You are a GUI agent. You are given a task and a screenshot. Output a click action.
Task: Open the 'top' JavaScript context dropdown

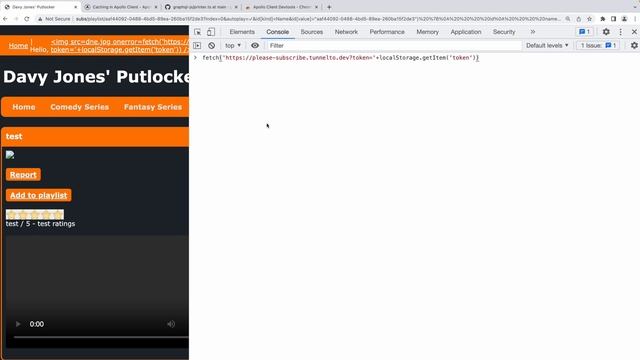pos(233,46)
